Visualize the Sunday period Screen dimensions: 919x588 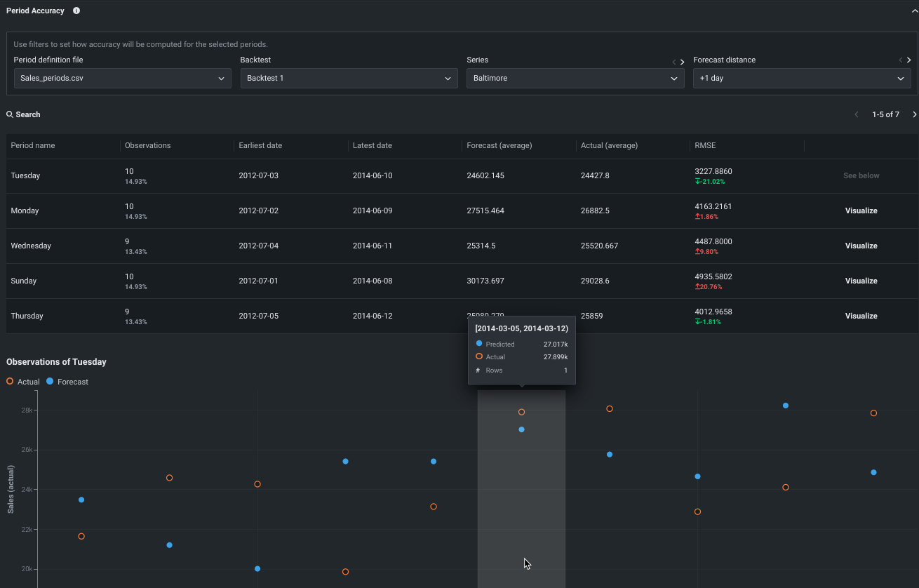click(861, 281)
